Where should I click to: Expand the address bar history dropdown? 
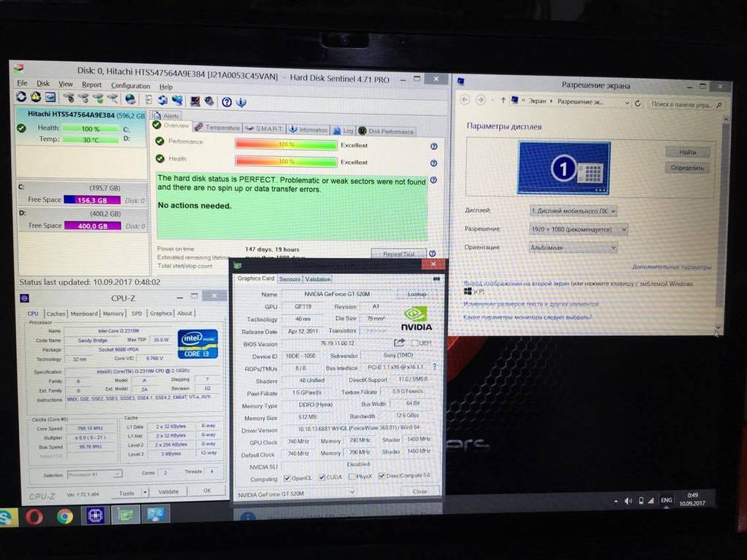click(x=627, y=102)
